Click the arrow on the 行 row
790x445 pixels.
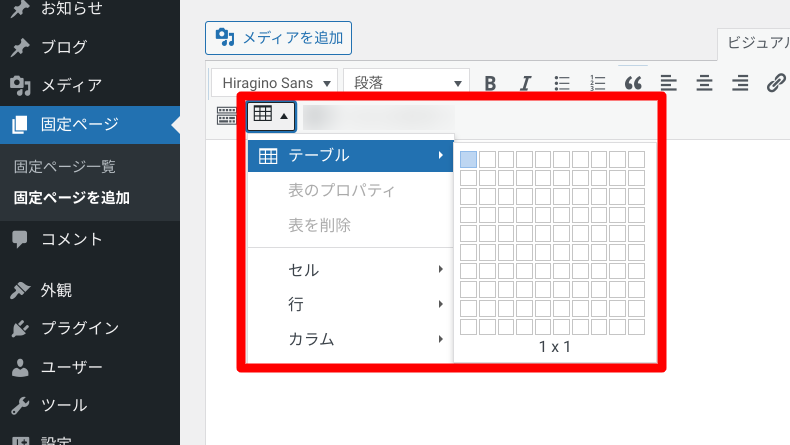[x=440, y=304]
